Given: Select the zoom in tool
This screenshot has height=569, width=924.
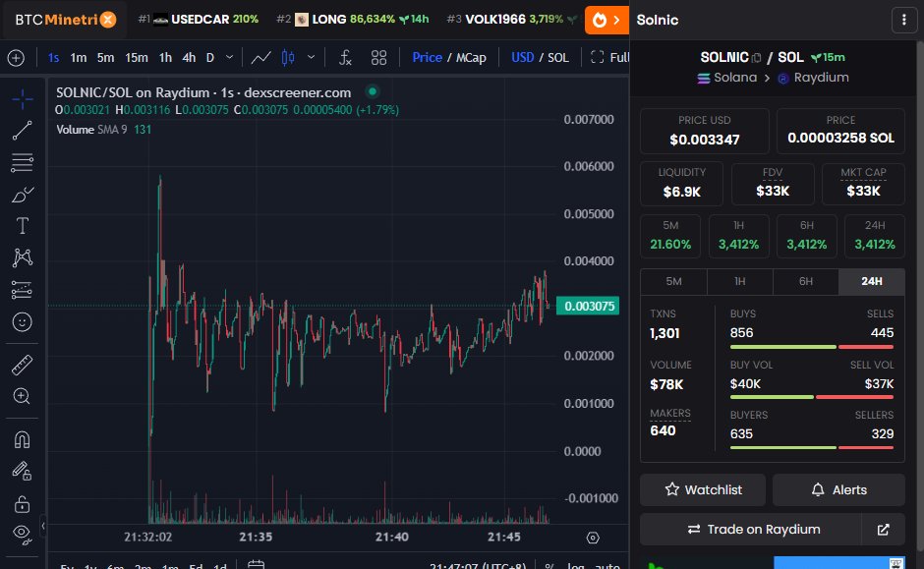Looking at the screenshot, I should tap(23, 396).
